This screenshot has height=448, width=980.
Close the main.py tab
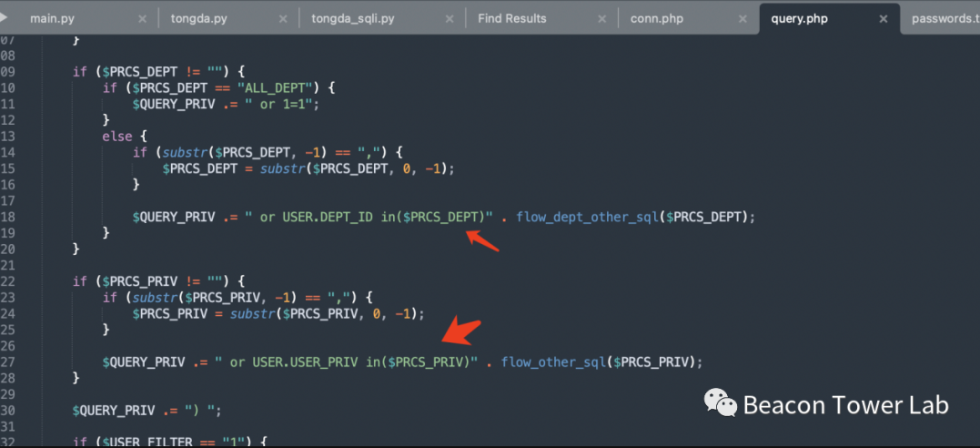coord(143,19)
